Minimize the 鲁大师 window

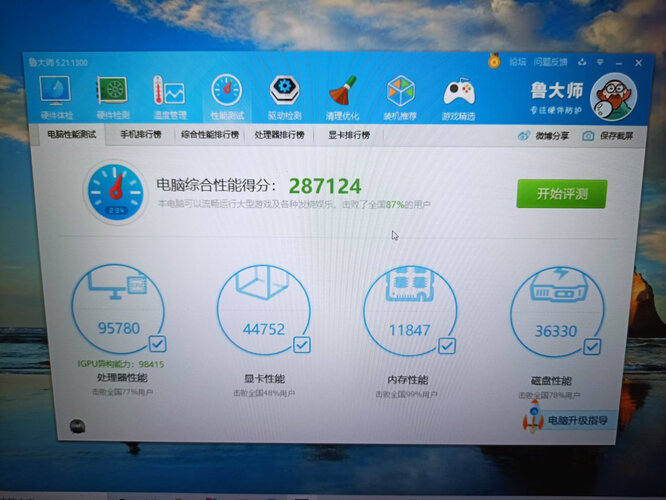619,63
